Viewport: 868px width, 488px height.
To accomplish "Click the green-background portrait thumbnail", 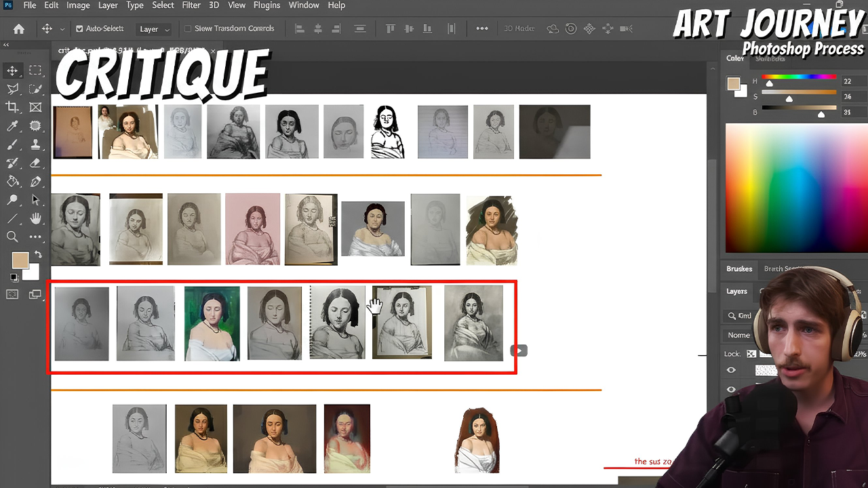I will 212,323.
